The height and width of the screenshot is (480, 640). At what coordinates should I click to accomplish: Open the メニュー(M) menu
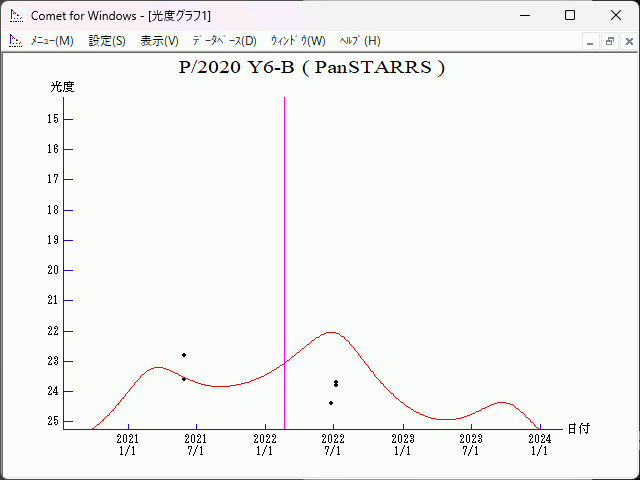click(52, 41)
